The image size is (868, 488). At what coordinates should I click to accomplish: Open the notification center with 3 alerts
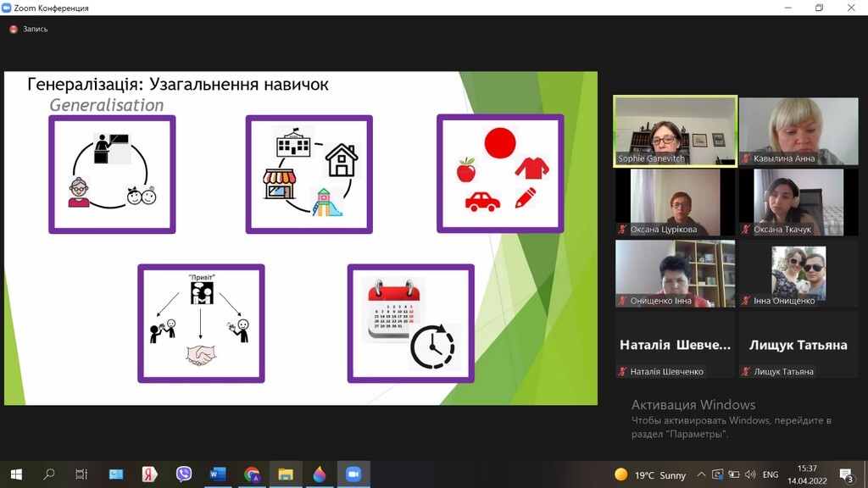[x=847, y=474]
